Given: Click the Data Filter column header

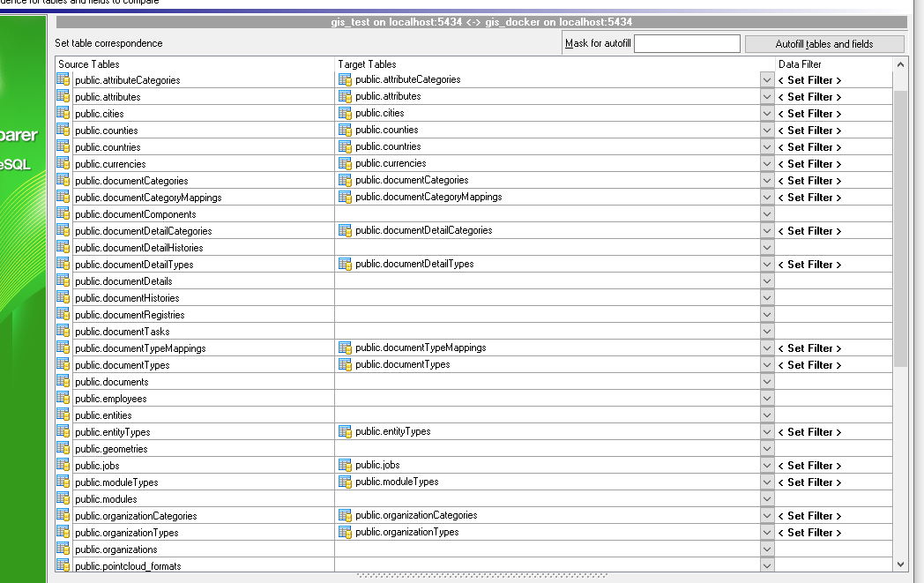Looking at the screenshot, I should 800,64.
